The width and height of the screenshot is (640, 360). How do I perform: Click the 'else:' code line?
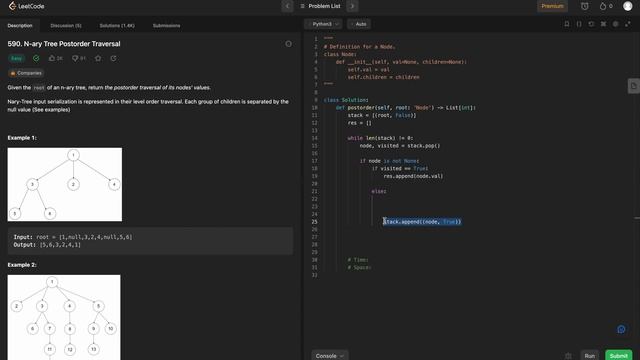379,191
